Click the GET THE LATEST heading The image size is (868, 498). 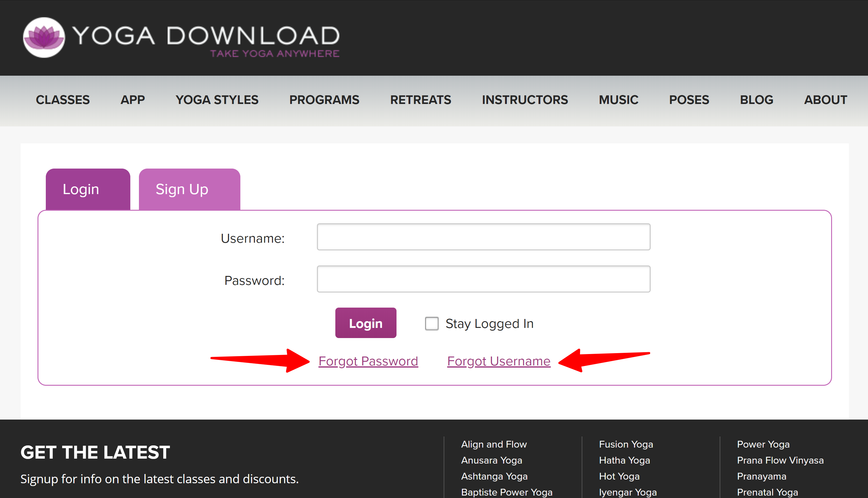(x=95, y=452)
